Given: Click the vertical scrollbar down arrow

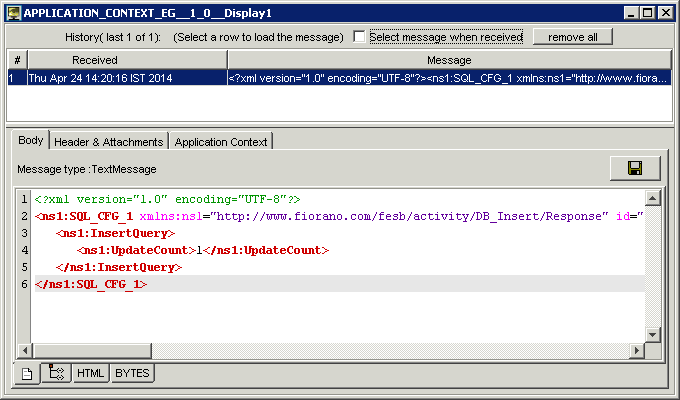Looking at the screenshot, I should coord(653,335).
